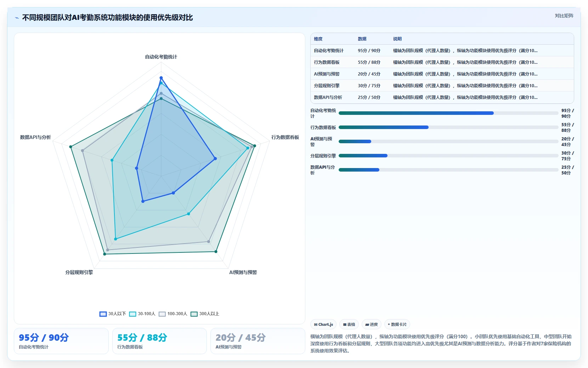Open the 55分 / 88分 stat card
Image resolution: width=588 pixels, height=368 pixels.
[x=159, y=341]
